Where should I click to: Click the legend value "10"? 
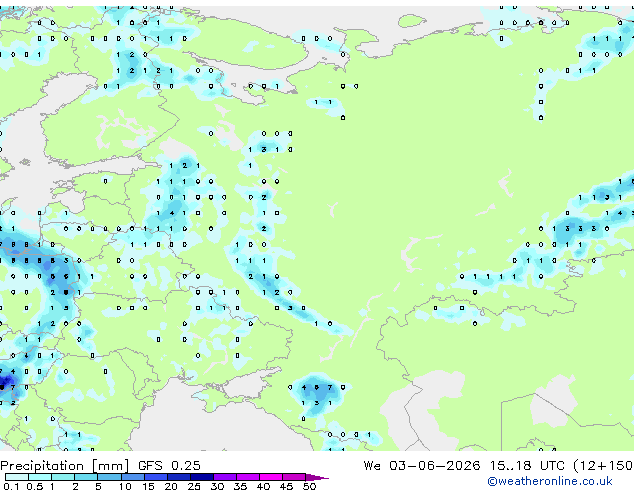(125, 486)
